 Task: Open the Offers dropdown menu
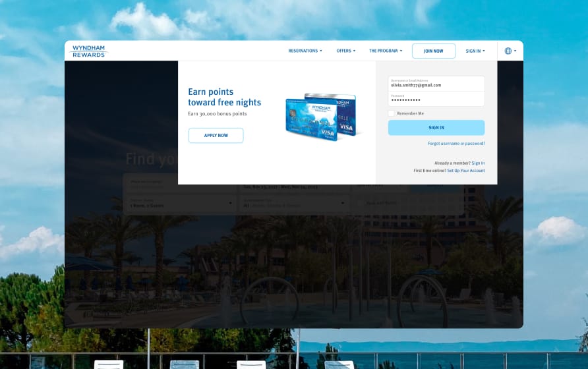pyautogui.click(x=345, y=51)
